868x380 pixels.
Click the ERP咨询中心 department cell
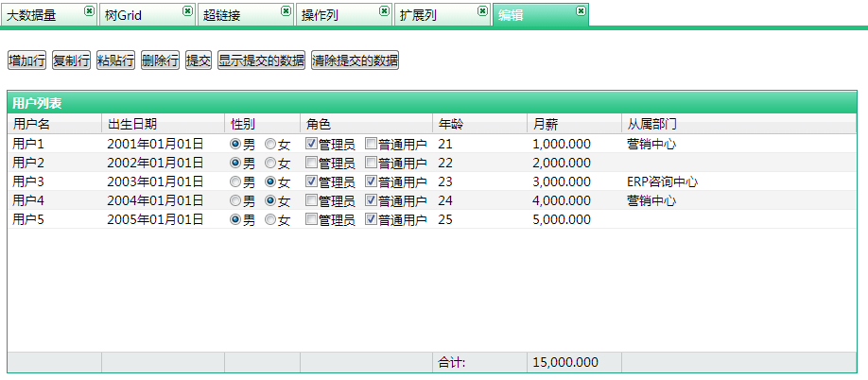coord(739,181)
